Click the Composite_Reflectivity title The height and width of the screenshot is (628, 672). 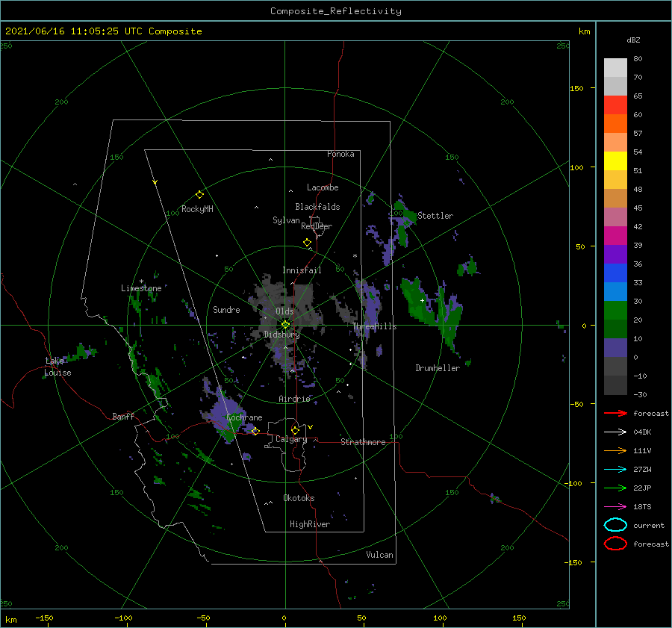tap(336, 11)
